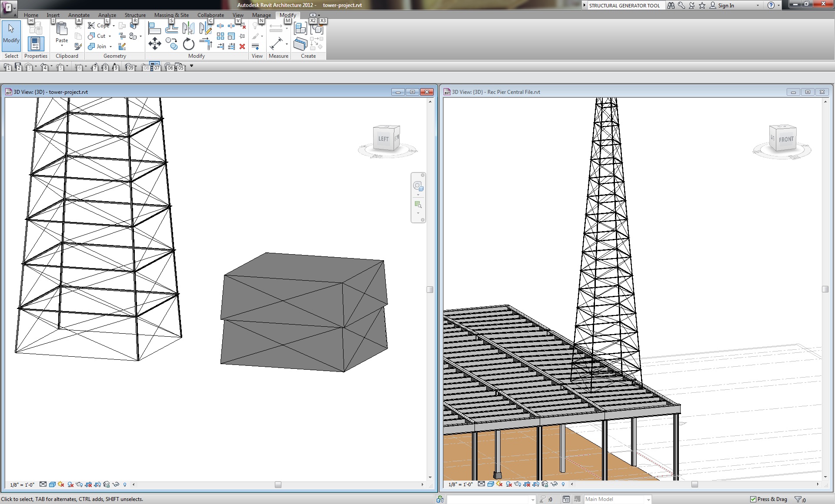The width and height of the screenshot is (835, 504).
Task: Select the Move tool
Action: [154, 43]
